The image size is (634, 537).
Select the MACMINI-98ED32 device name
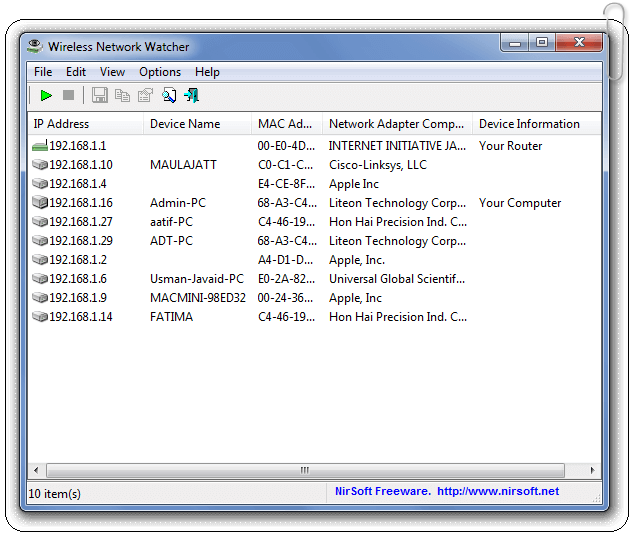pyautogui.click(x=198, y=298)
